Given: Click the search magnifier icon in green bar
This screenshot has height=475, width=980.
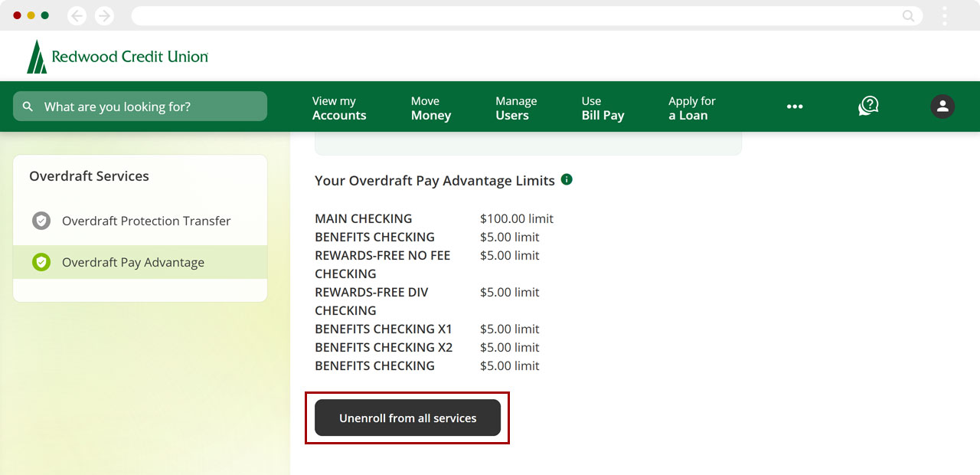Looking at the screenshot, I should [x=28, y=106].
